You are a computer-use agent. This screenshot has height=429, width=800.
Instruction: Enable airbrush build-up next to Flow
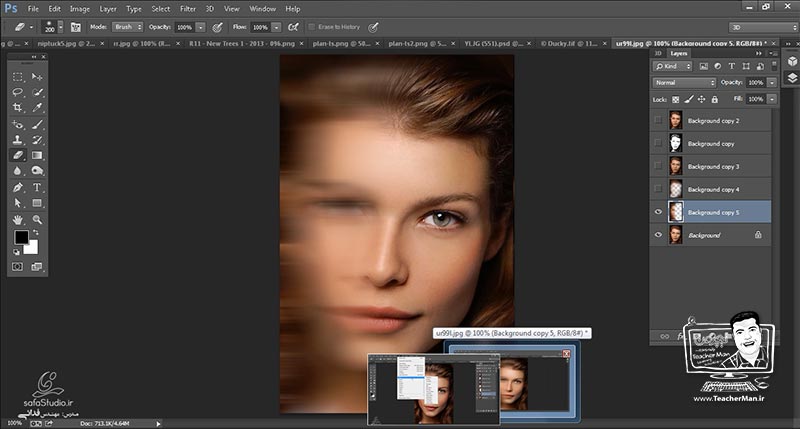point(293,27)
